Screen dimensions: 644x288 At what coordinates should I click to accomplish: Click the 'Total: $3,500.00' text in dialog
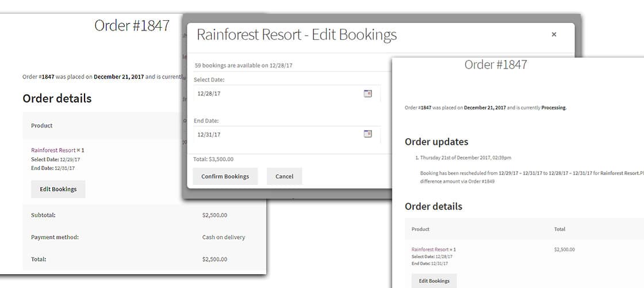tap(213, 159)
